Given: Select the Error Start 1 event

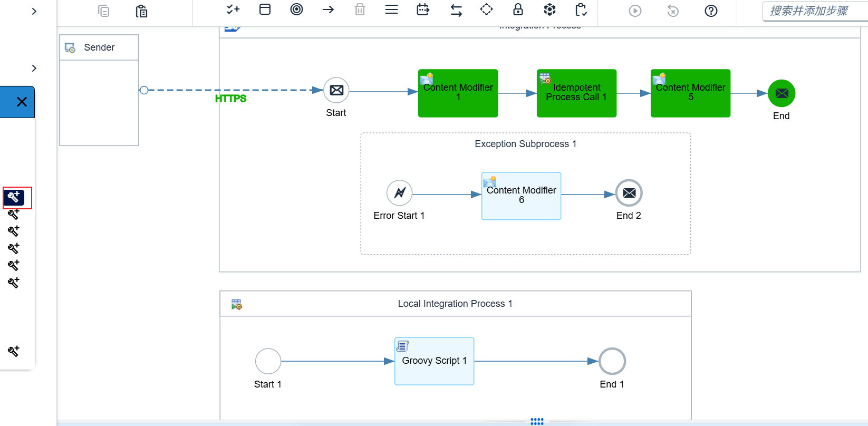Looking at the screenshot, I should point(400,193).
